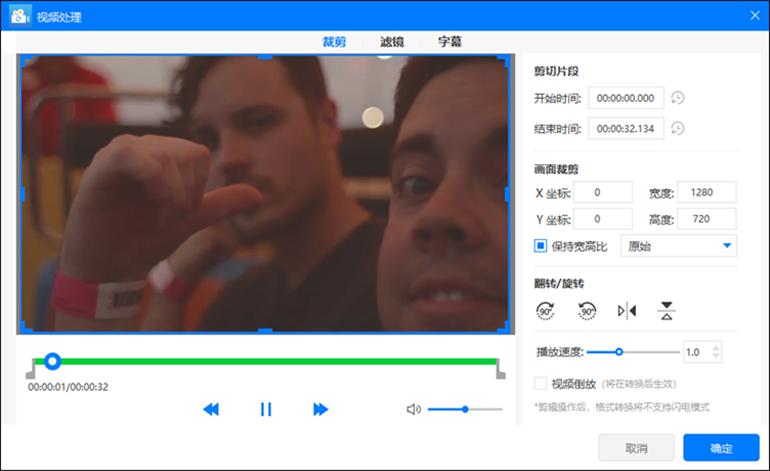770x471 pixels.
Task: Close the 视频处理 dialog
Action: tap(755, 16)
